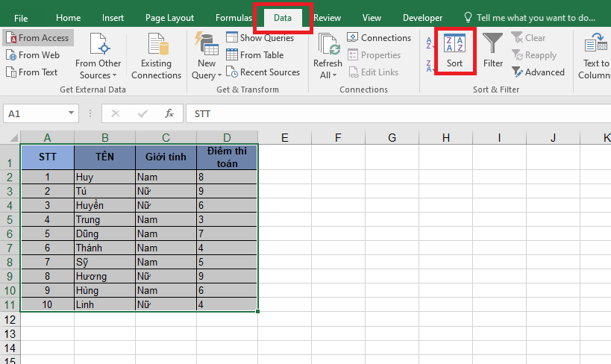Click the Connections button

point(379,38)
